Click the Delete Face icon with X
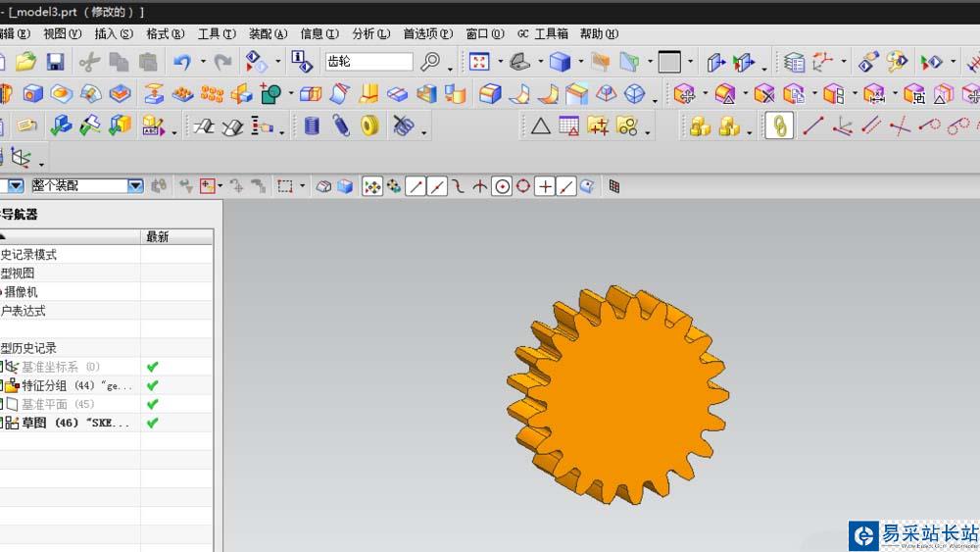 tap(763, 94)
